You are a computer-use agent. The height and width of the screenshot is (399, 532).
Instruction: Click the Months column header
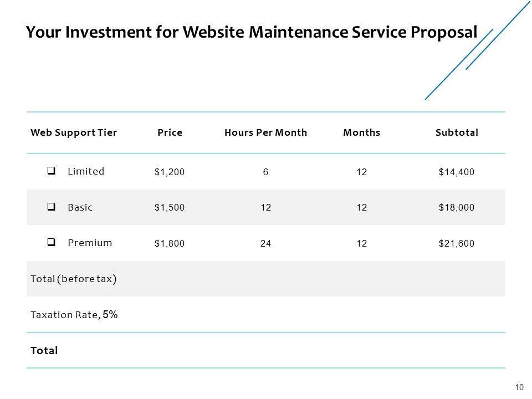pos(362,132)
